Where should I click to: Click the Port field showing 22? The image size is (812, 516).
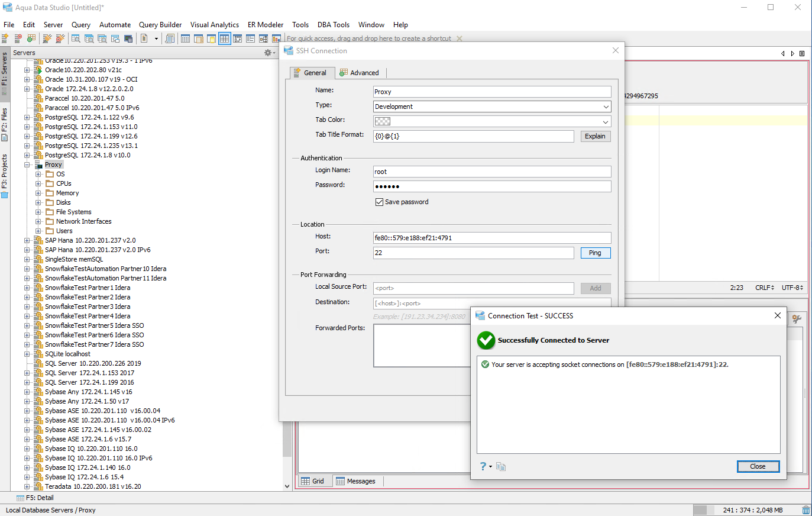[x=474, y=253]
